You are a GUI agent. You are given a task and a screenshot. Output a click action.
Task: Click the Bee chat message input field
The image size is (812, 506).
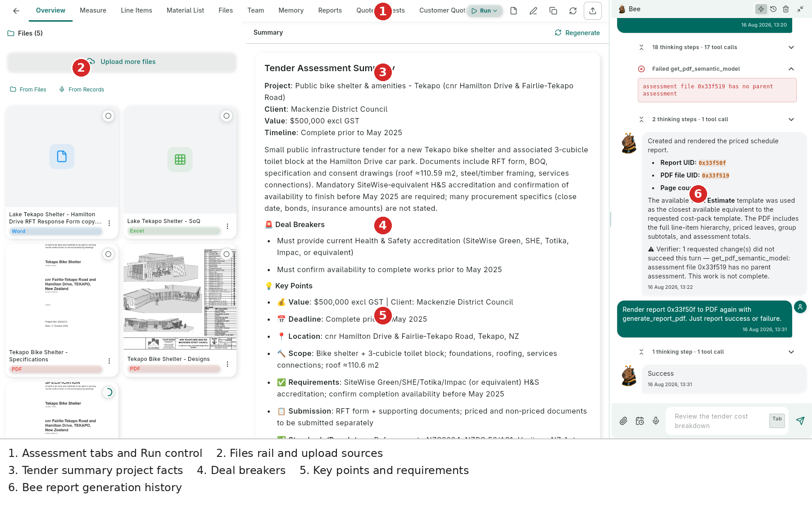[x=718, y=421]
